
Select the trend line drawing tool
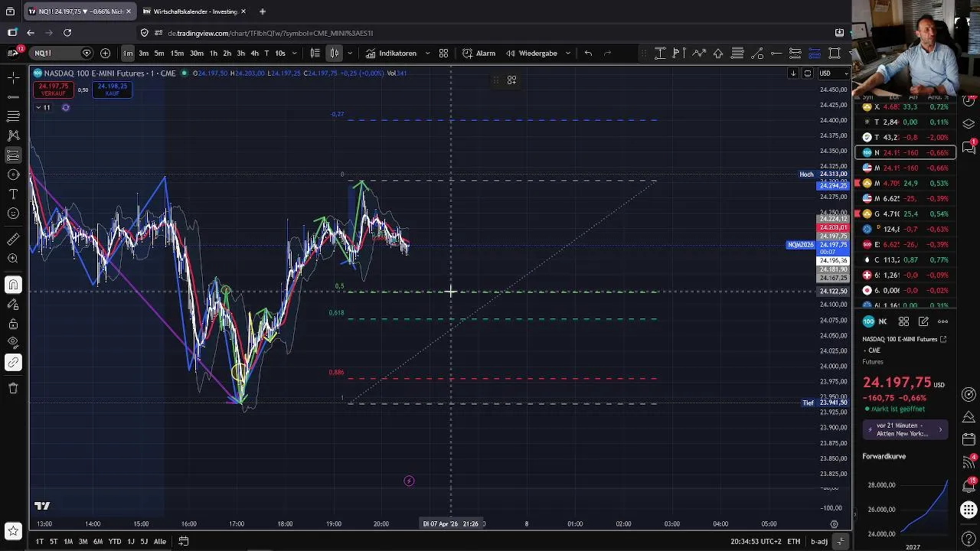[x=13, y=97]
